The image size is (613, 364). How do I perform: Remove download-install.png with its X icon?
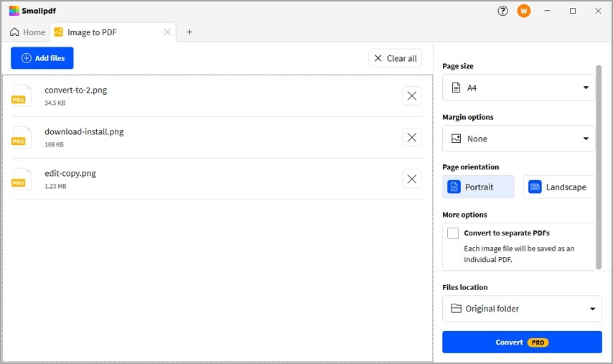pos(411,137)
